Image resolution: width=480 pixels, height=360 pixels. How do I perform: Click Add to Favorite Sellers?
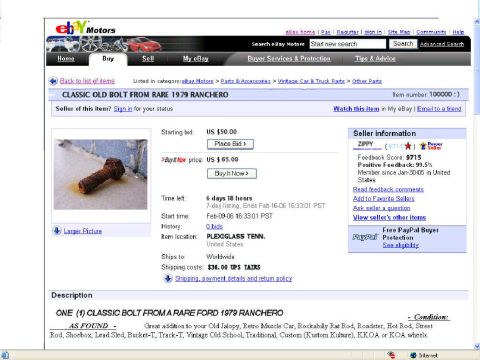pos(384,199)
